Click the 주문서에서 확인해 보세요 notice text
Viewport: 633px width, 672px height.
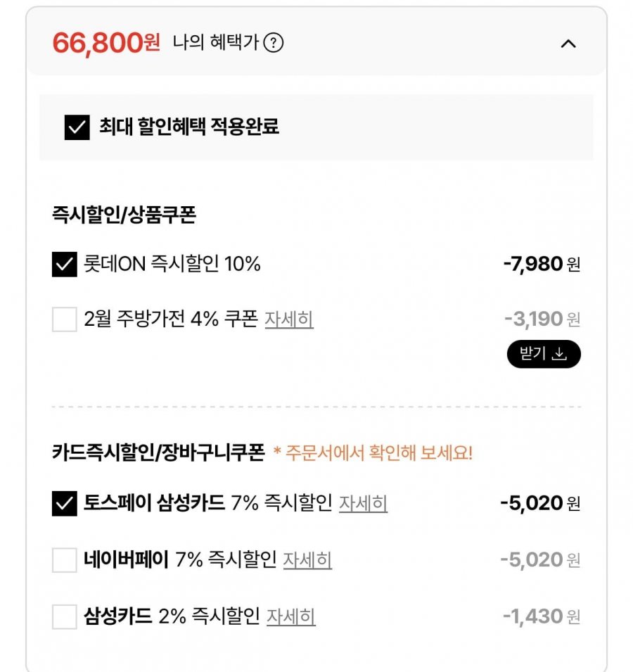373,453
